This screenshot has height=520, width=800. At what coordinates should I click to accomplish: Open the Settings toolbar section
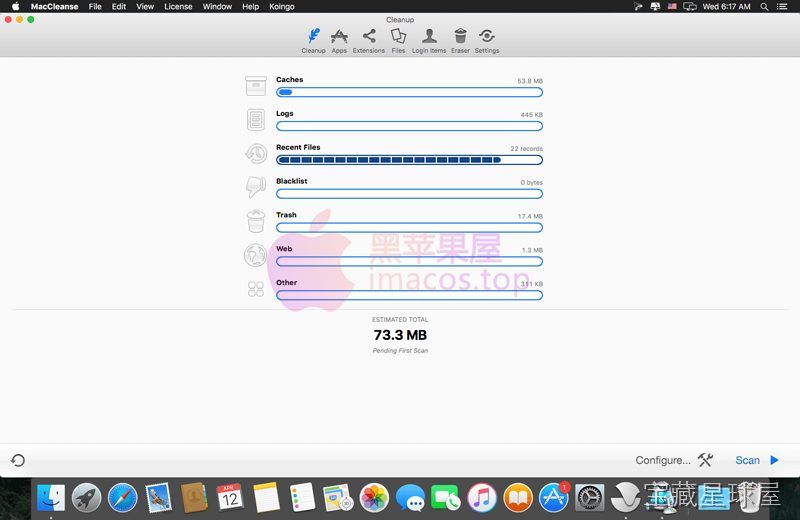tap(487, 41)
